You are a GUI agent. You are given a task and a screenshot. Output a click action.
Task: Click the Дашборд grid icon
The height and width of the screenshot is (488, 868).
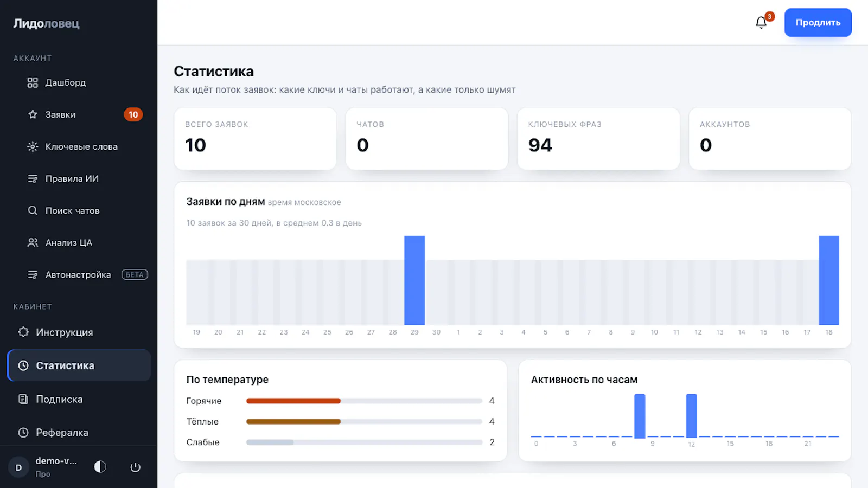point(33,82)
